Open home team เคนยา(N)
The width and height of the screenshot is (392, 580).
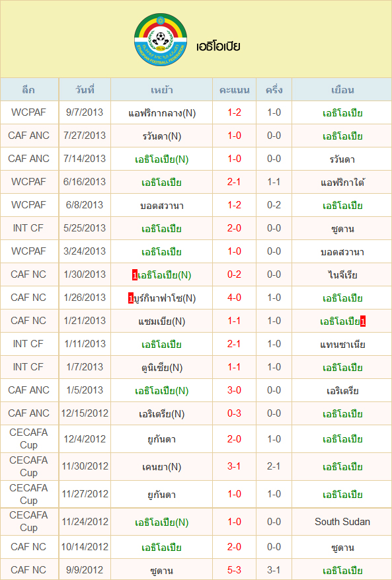(x=162, y=468)
